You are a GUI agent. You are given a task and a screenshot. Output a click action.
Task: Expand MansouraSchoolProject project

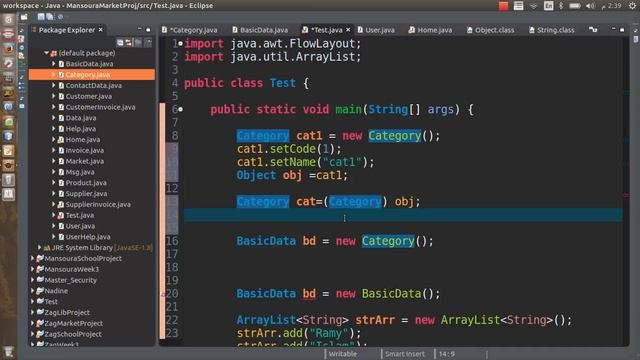(33, 258)
